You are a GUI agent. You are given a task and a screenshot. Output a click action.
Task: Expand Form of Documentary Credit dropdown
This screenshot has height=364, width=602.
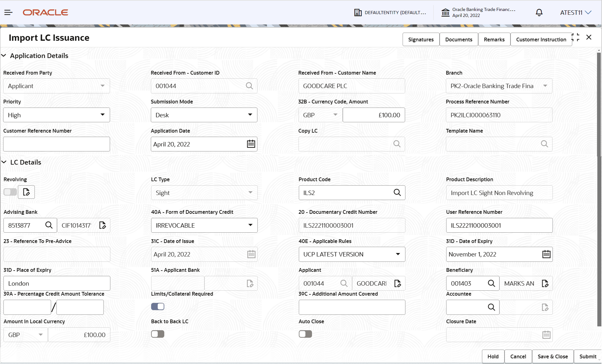click(x=204, y=225)
